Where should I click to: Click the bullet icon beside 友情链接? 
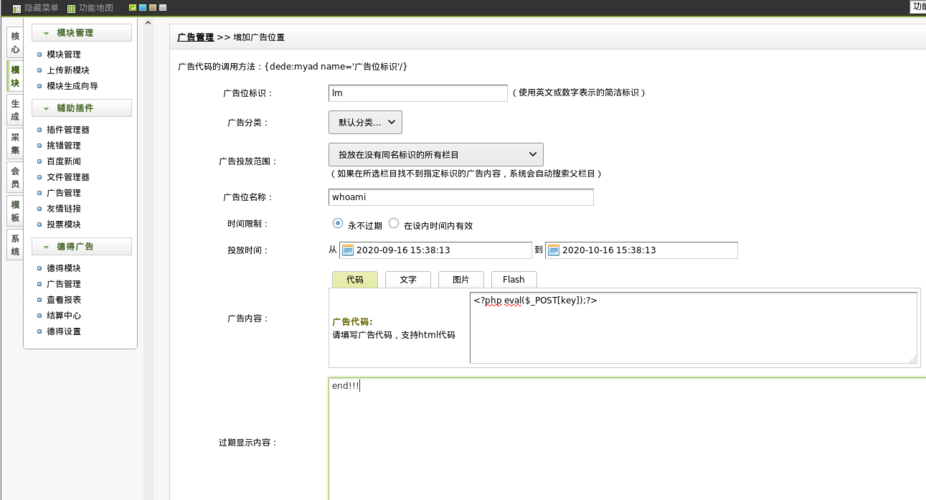tap(40, 209)
